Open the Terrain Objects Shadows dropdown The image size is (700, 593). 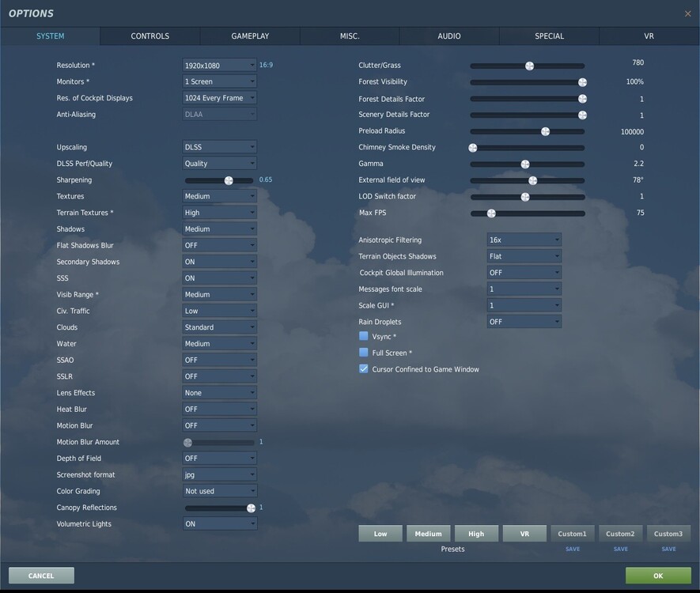(x=524, y=256)
